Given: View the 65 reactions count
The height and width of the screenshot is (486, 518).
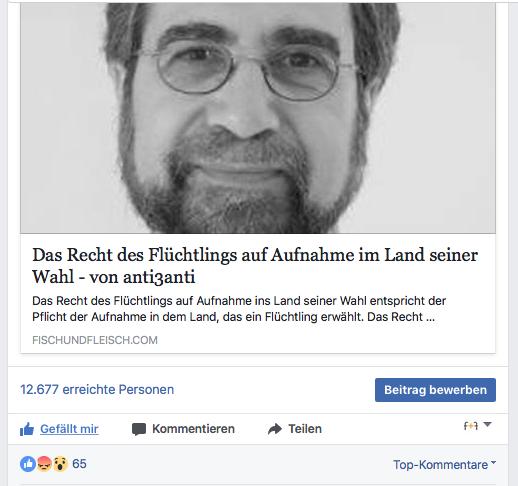Looking at the screenshot, I should click(79, 464).
